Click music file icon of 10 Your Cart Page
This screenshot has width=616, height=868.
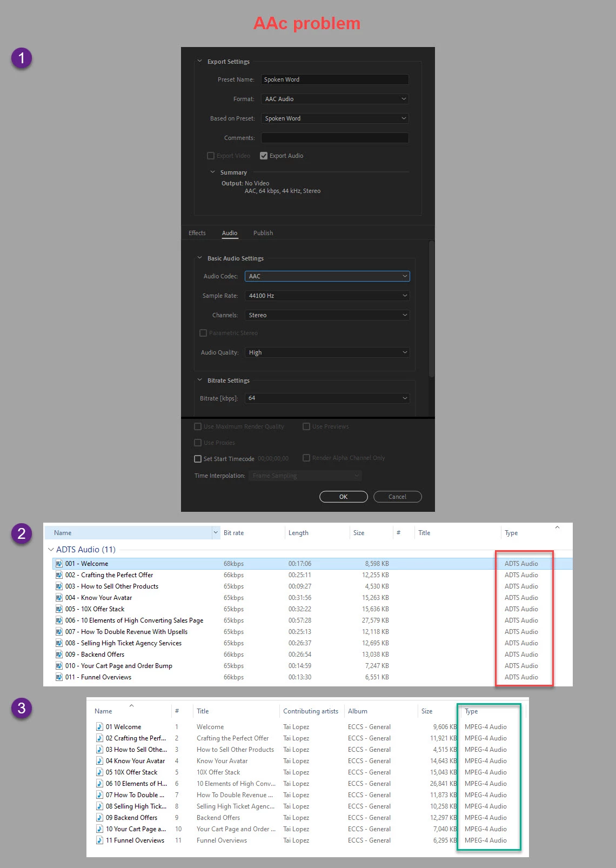99,829
